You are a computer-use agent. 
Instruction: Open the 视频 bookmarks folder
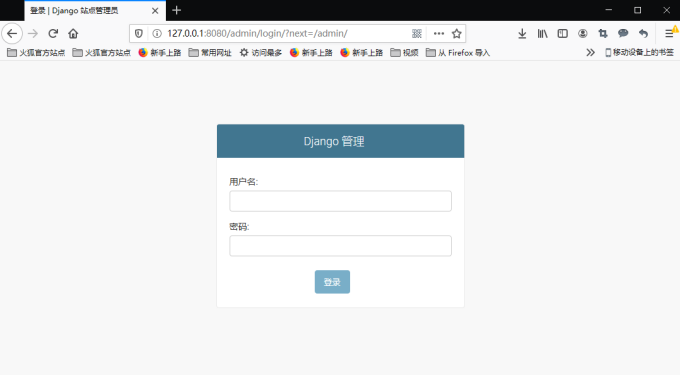click(x=404, y=53)
